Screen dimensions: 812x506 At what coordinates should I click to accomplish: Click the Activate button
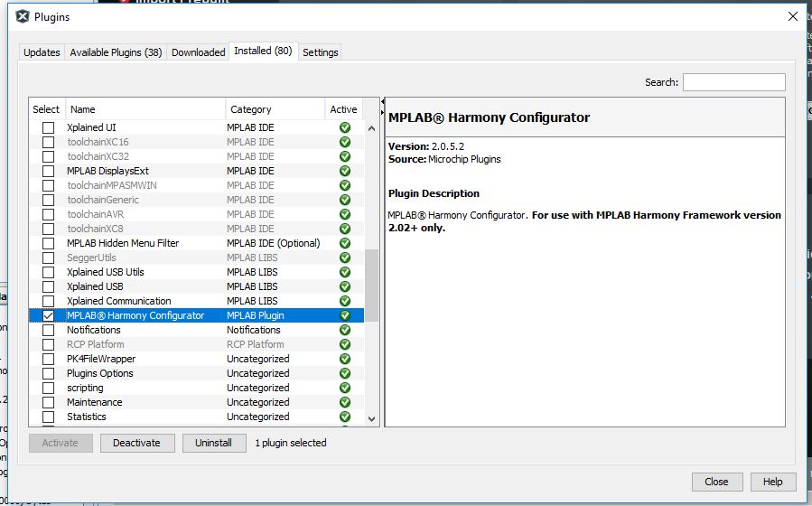coord(61,443)
